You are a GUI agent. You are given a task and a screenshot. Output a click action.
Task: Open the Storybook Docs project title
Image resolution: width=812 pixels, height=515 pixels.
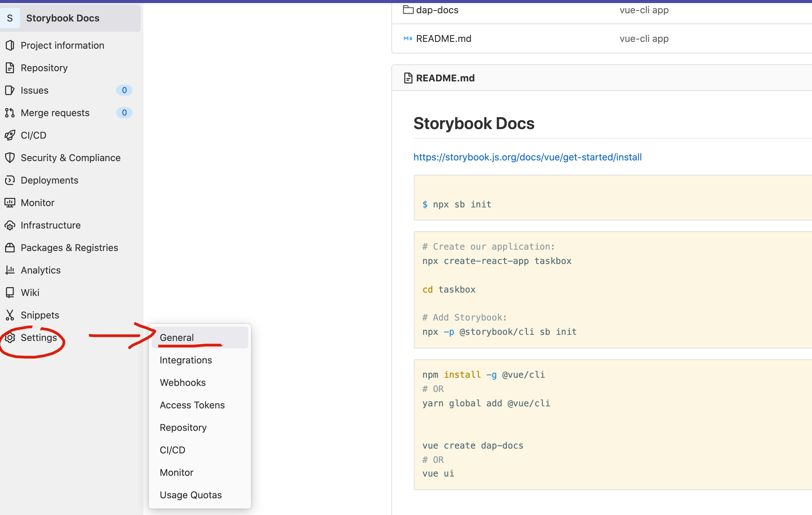coord(63,18)
